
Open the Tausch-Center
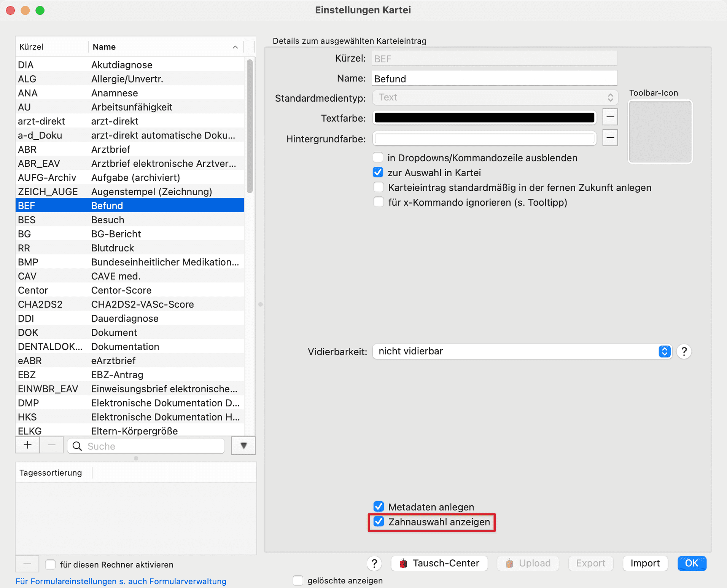[439, 563]
